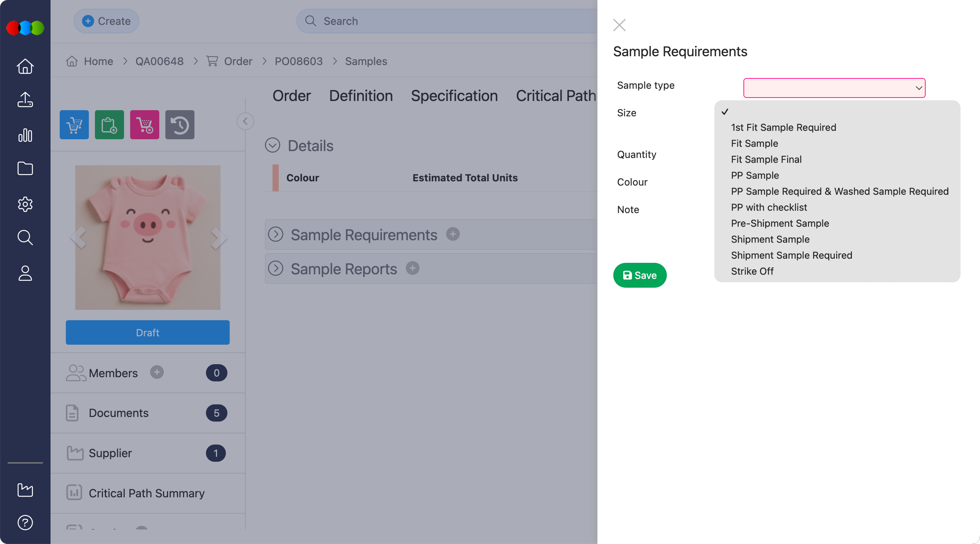This screenshot has width=980, height=544.
Task: Pick Pre-Shipment Sample in the dropdown
Action: pos(780,223)
